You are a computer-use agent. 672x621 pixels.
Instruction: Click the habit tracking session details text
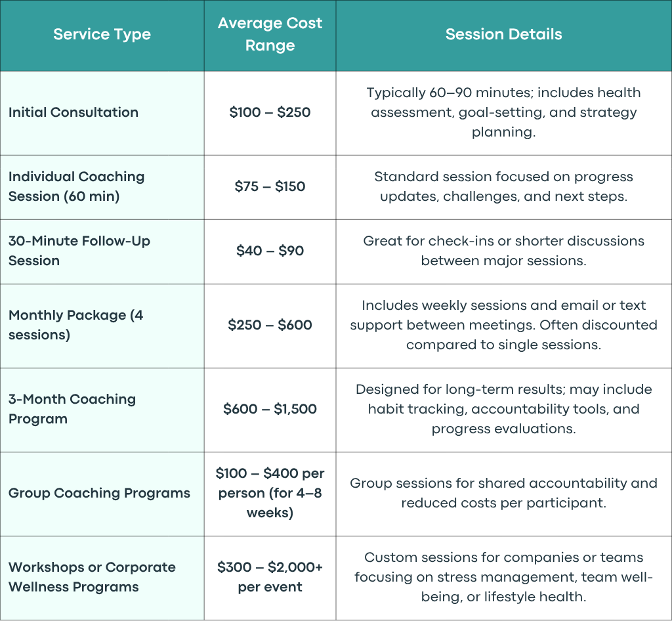pyautogui.click(x=503, y=409)
